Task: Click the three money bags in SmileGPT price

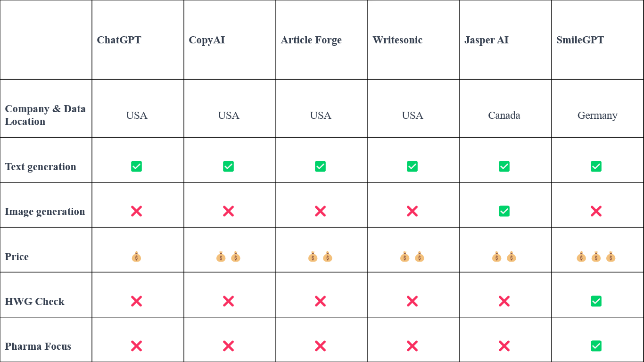Action: pyautogui.click(x=596, y=257)
